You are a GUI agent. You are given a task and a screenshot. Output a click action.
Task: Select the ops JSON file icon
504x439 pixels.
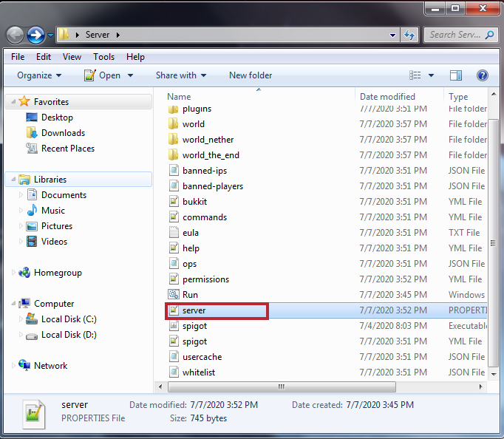174,264
